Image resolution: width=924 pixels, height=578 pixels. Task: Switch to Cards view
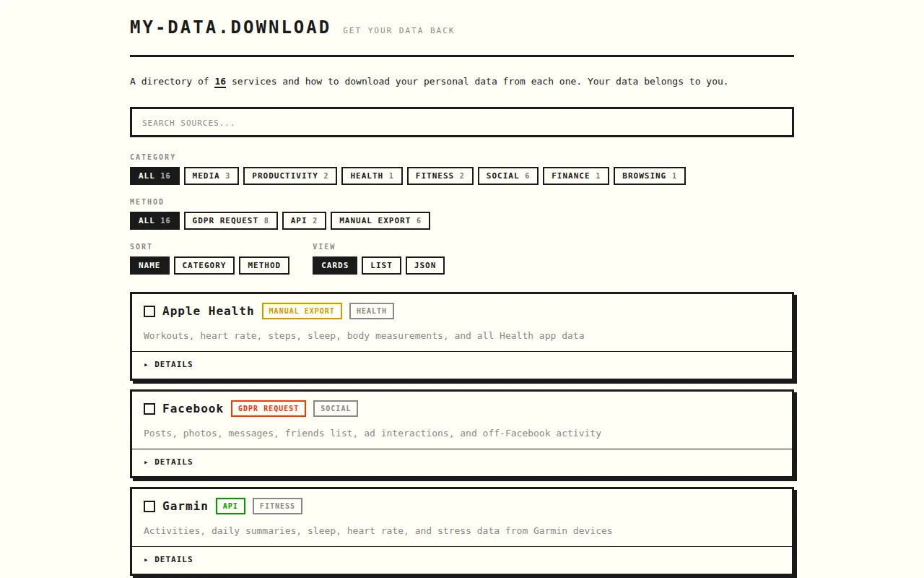click(x=335, y=265)
